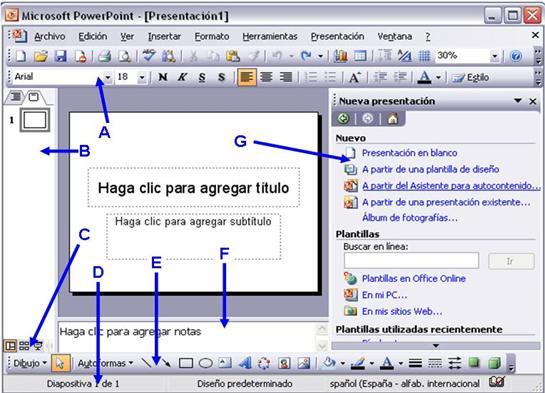Viewport: 545px width, 393px height.
Task: Insert a chart from the toolbar
Action: click(340, 56)
